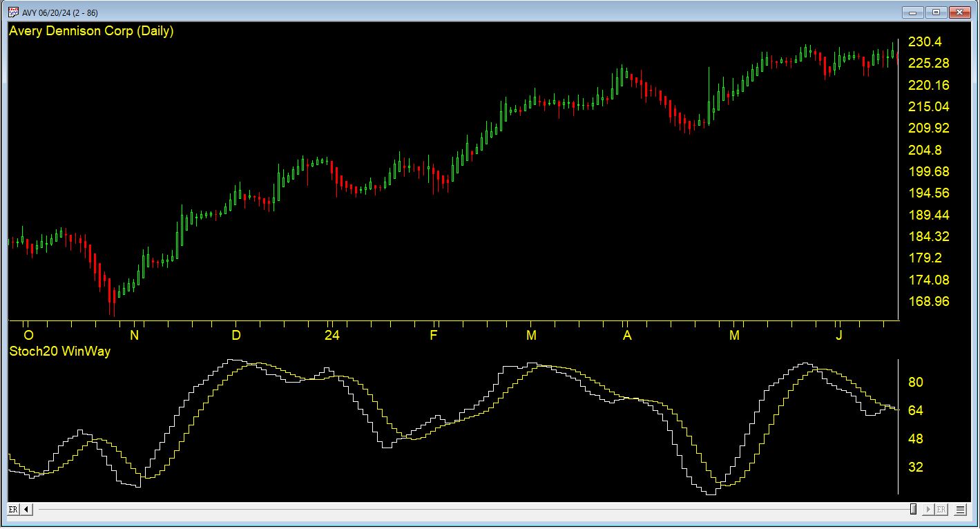Click the F month marker on the time axis

point(434,334)
